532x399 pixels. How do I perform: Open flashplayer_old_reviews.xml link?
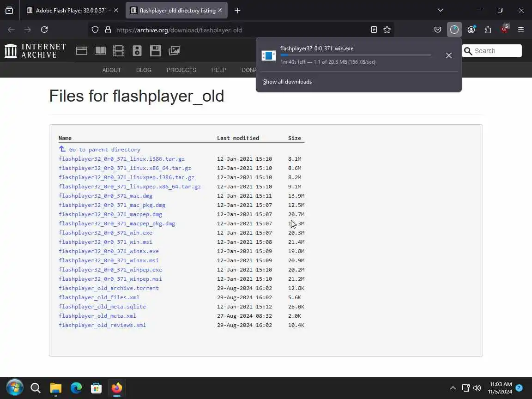point(102,325)
